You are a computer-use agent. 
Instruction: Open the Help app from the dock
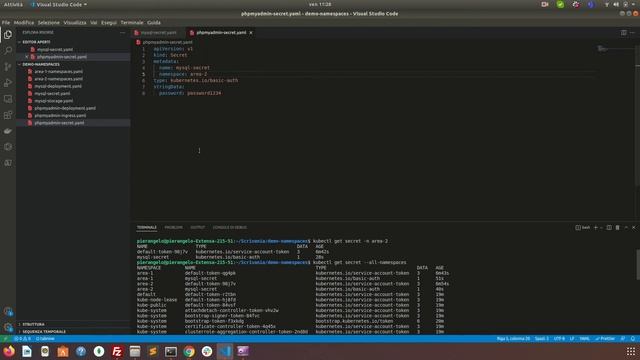click(x=81, y=351)
